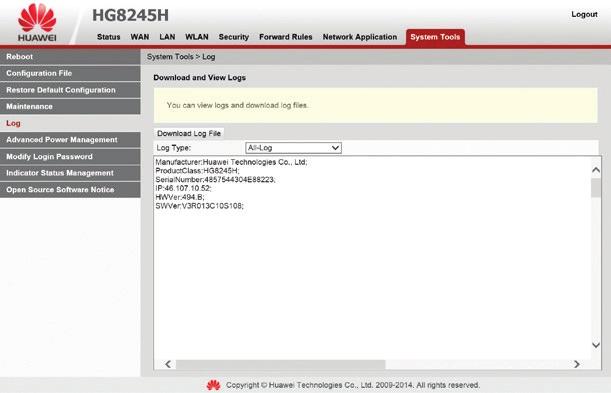The image size is (611, 393).
Task: Click the small Huawei logo in the footer
Action: pos(213,385)
